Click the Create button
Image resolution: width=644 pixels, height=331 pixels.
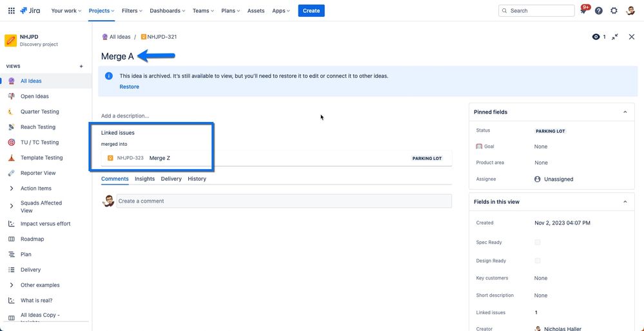tap(311, 11)
